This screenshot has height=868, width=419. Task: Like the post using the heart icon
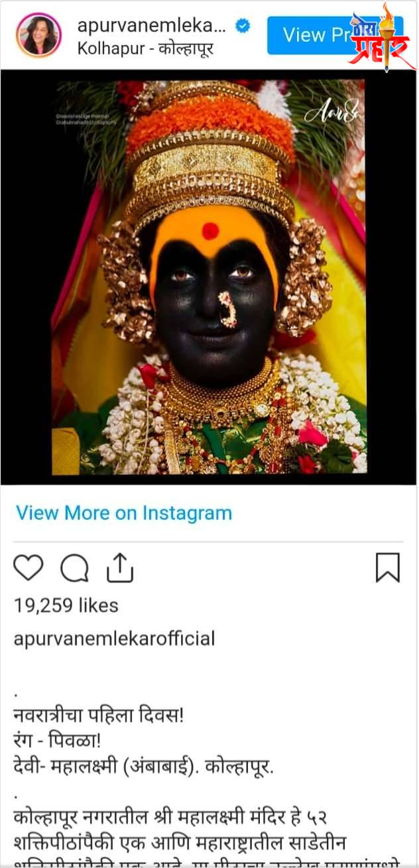click(29, 566)
